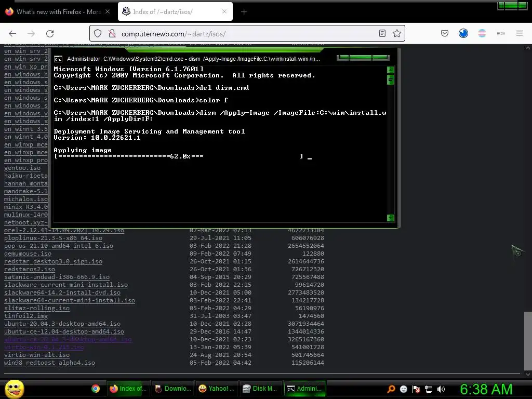Click the cmd scroll up arrow
This screenshot has height=399, width=532.
[390, 70]
